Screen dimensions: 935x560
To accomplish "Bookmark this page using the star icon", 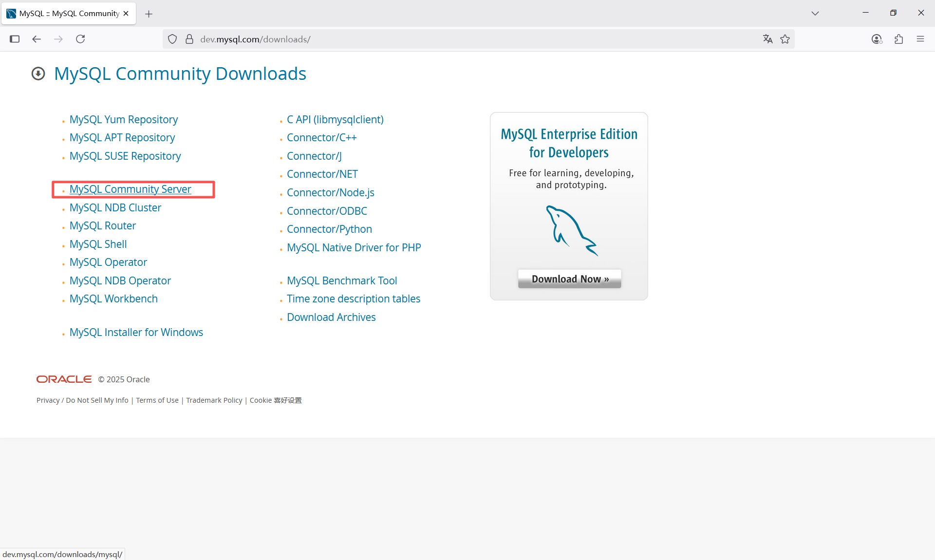I will (x=785, y=39).
